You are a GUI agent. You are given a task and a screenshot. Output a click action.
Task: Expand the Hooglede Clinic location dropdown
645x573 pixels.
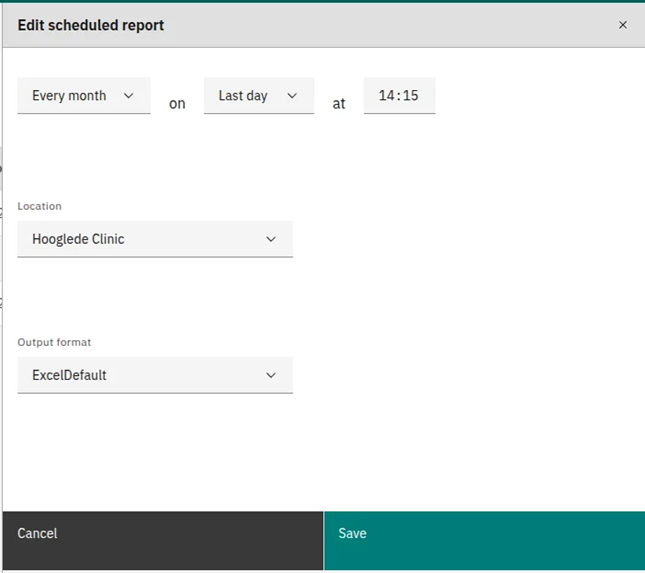pyautogui.click(x=155, y=239)
